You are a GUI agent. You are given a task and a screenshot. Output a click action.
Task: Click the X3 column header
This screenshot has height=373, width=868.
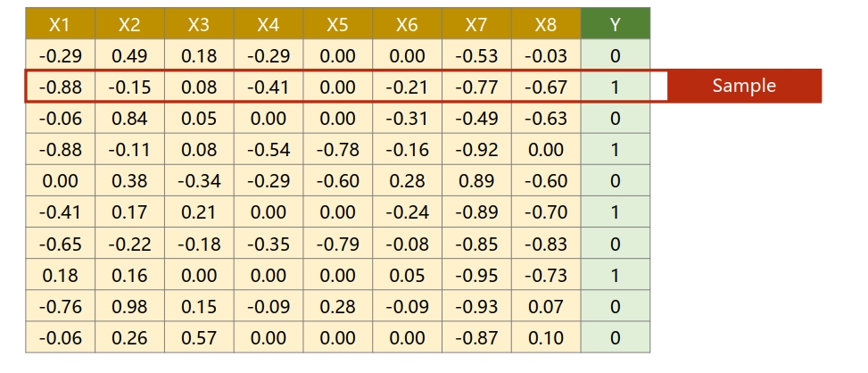click(x=199, y=25)
